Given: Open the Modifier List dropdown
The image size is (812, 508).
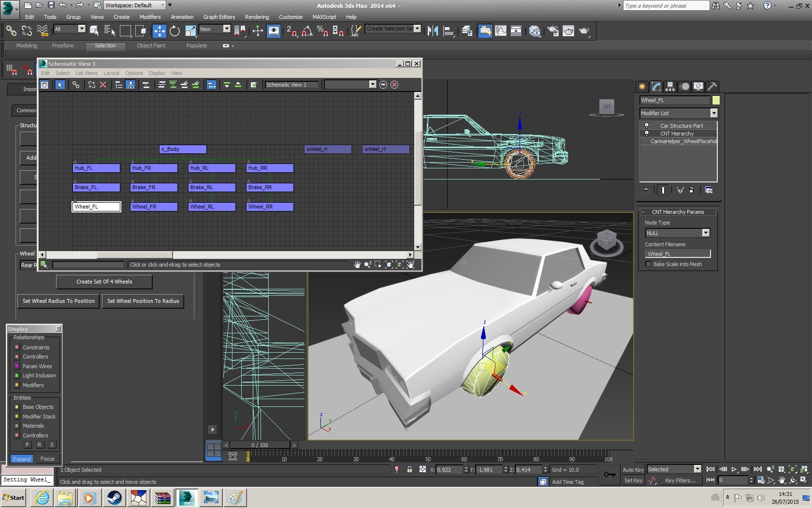Looking at the screenshot, I should pyautogui.click(x=713, y=113).
